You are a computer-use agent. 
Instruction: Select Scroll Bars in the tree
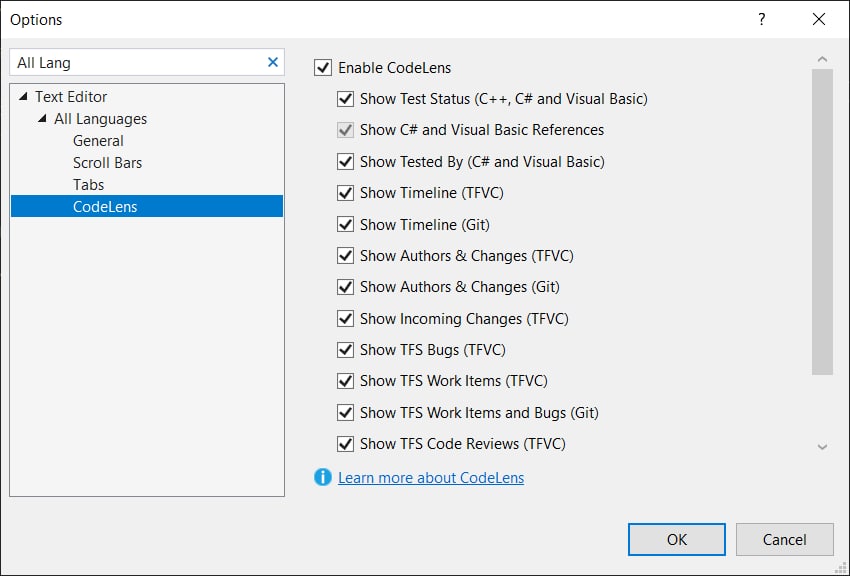coord(107,163)
